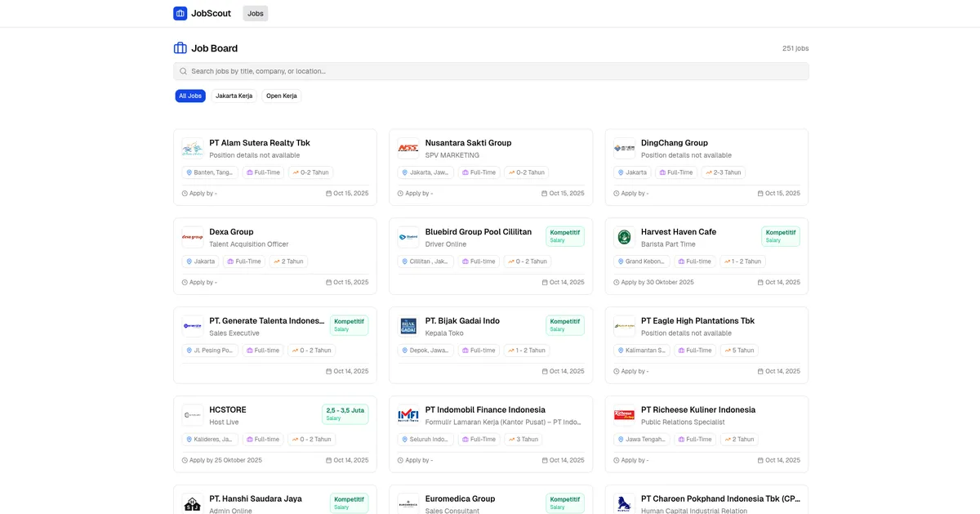Select the All Jobs filter
980x514 pixels.
tap(190, 96)
